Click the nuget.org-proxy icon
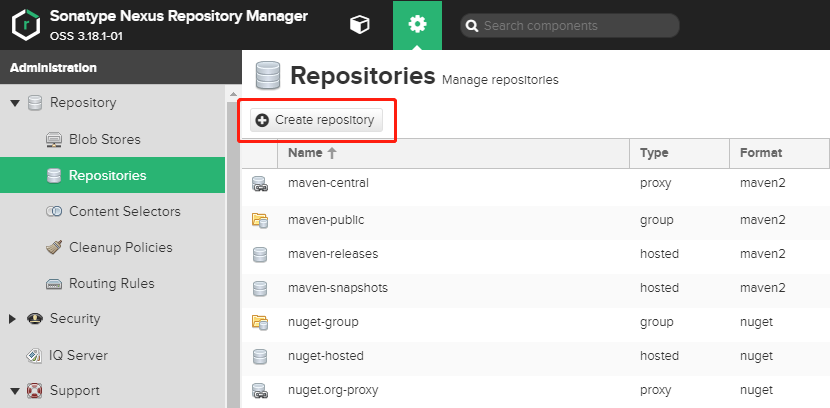830x408 pixels. pyautogui.click(x=260, y=391)
